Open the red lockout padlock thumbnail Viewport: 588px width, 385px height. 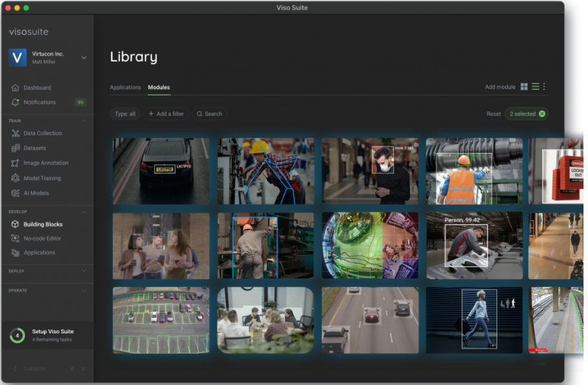click(x=556, y=171)
